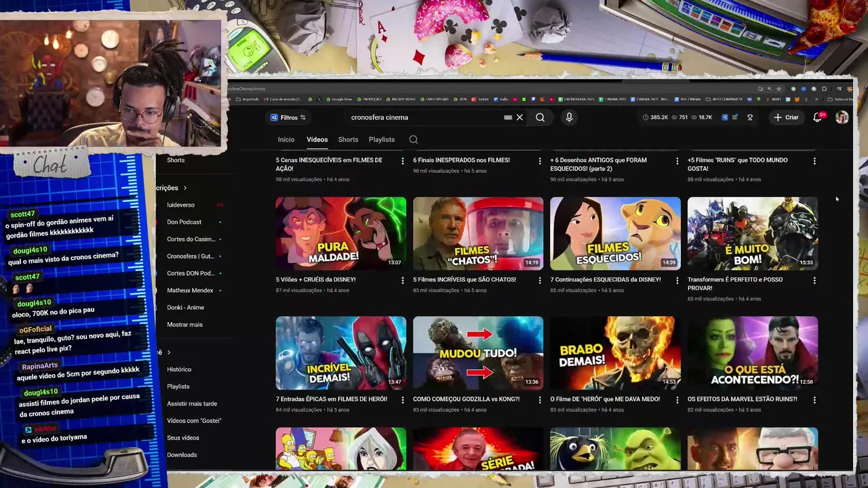Click the 18.7K stat counter
The image size is (868, 488).
(x=702, y=117)
